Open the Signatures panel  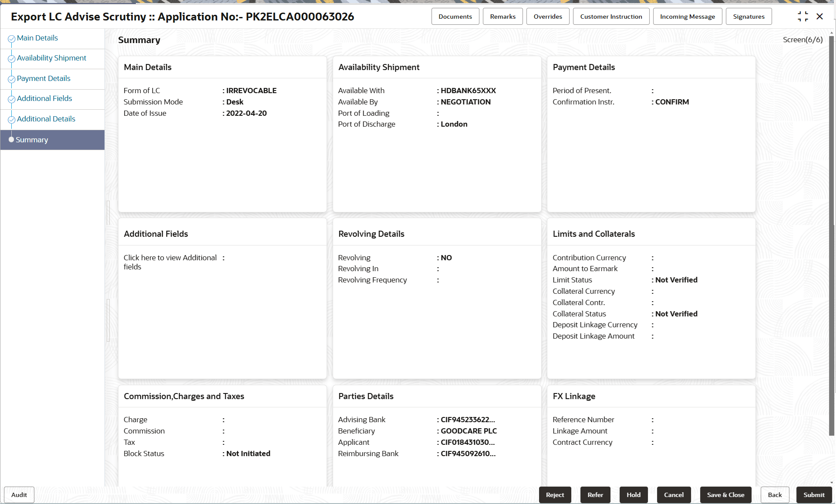click(x=748, y=16)
